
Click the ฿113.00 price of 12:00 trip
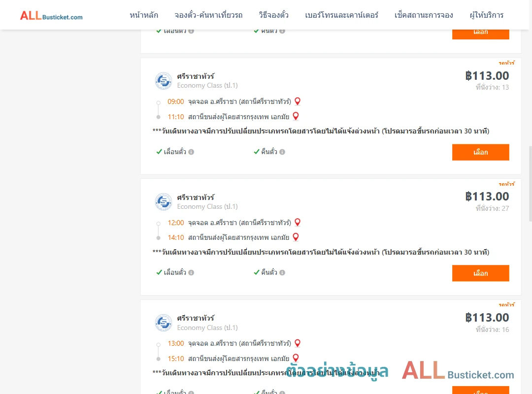(x=487, y=197)
